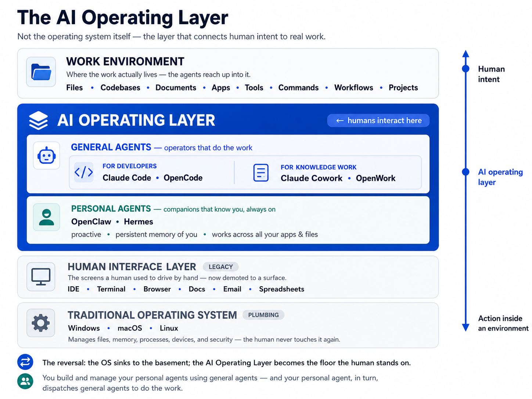Image resolution: width=532 pixels, height=399 pixels.
Task: Click 'proactive' trait text
Action: pyautogui.click(x=86, y=234)
